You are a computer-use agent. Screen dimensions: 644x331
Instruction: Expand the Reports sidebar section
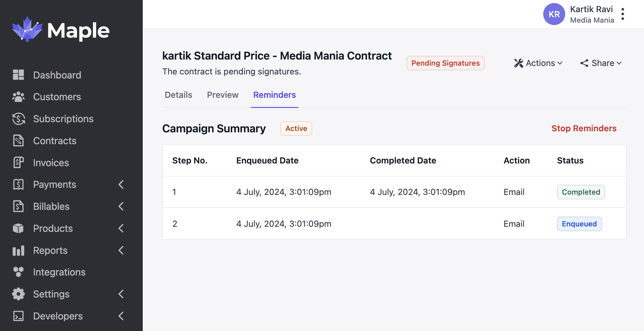121,250
